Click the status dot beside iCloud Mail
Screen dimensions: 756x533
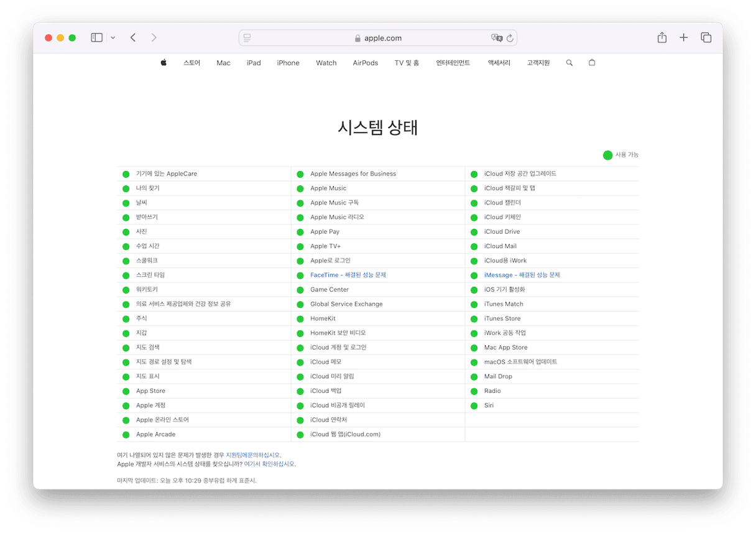click(474, 246)
